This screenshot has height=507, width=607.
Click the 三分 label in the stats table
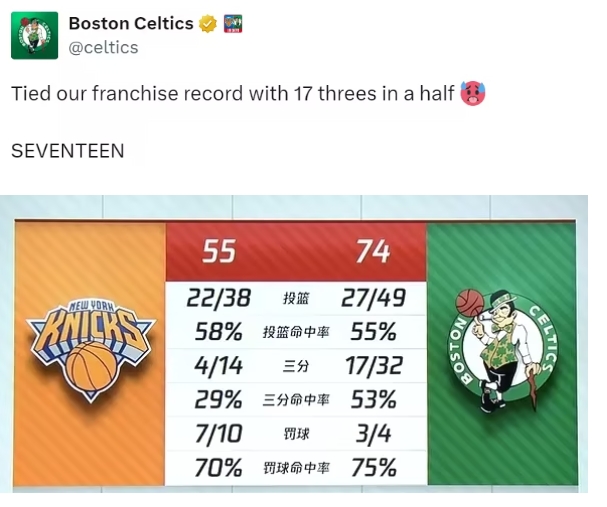coord(296,367)
